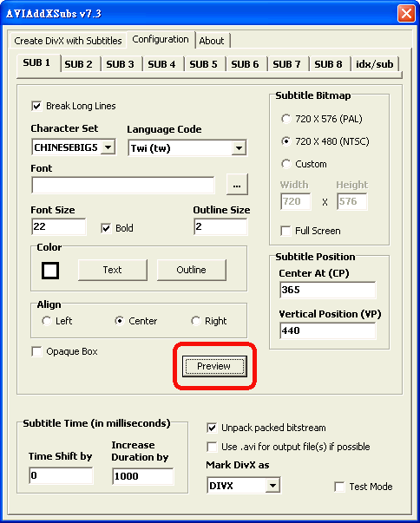Choose outline color with Outline button
Viewport: 420px width, 523px height.
pos(192,270)
